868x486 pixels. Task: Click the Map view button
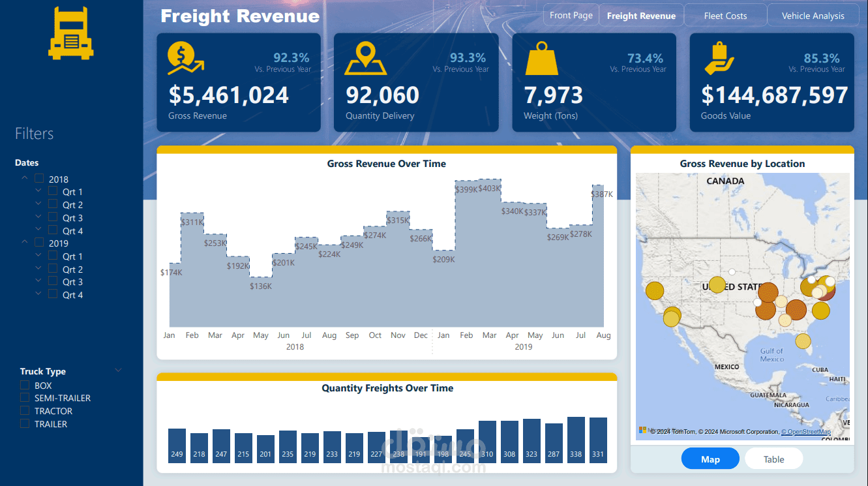(x=710, y=458)
